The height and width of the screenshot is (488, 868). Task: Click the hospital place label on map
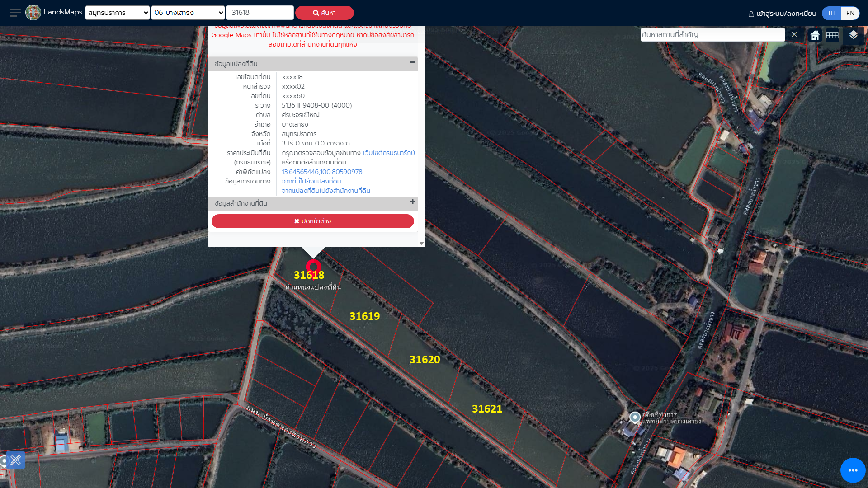coord(671,418)
